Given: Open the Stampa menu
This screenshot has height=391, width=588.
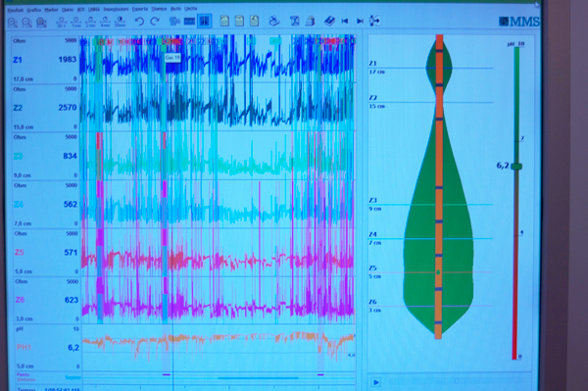Looking at the screenshot, I should [x=159, y=9].
